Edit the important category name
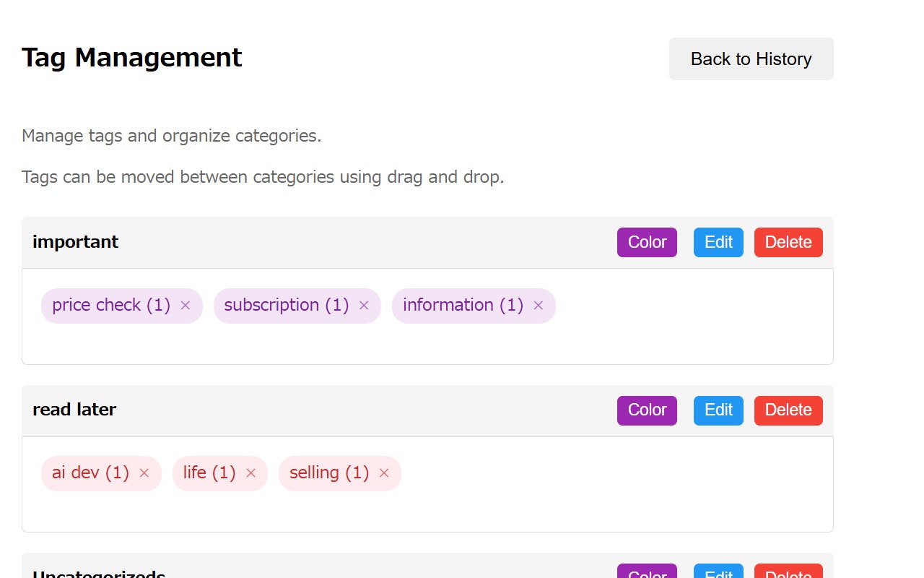The width and height of the screenshot is (924, 578). pyautogui.click(x=718, y=242)
